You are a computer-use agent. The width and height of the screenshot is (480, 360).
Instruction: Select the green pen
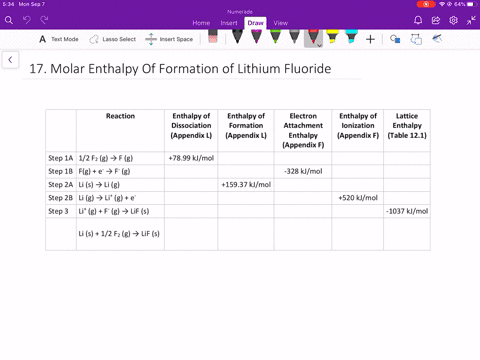(275, 36)
